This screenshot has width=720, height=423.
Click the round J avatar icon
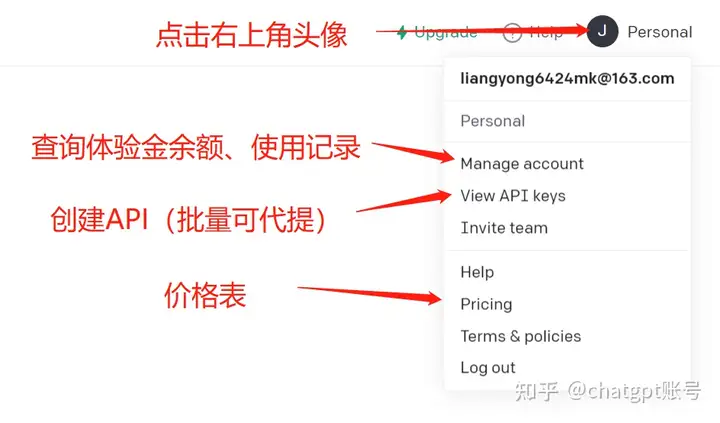click(602, 31)
